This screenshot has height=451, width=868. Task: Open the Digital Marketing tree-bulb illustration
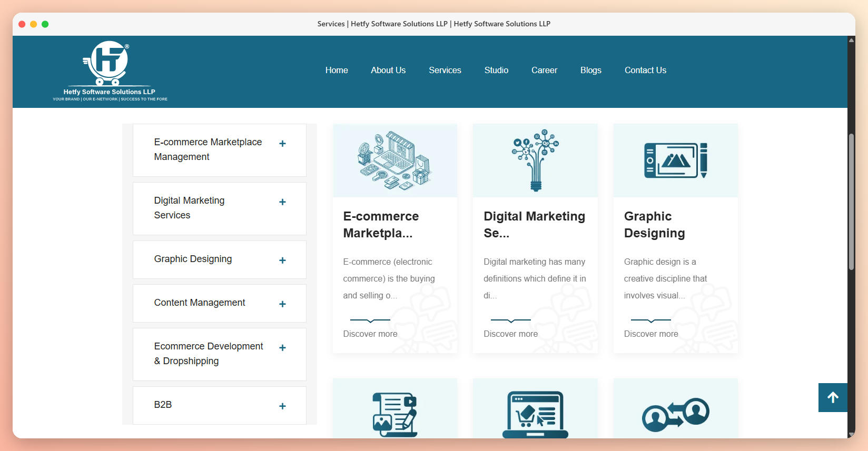click(535, 160)
